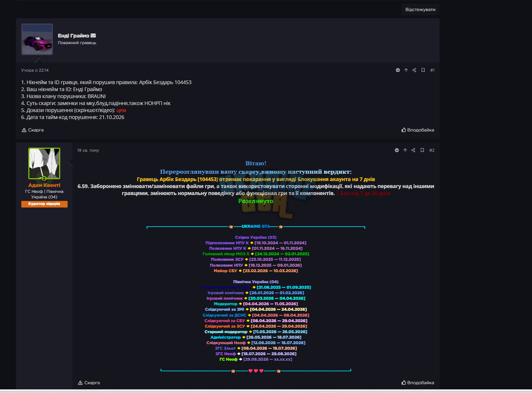The height and width of the screenshot is (393, 532).
Task: Click the Відстежувати (watch thread) button
Action: point(420,10)
